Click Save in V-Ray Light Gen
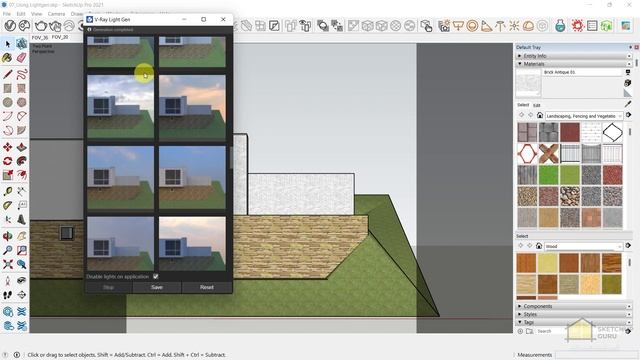Viewport: 640px width, 360px height. pyautogui.click(x=157, y=287)
